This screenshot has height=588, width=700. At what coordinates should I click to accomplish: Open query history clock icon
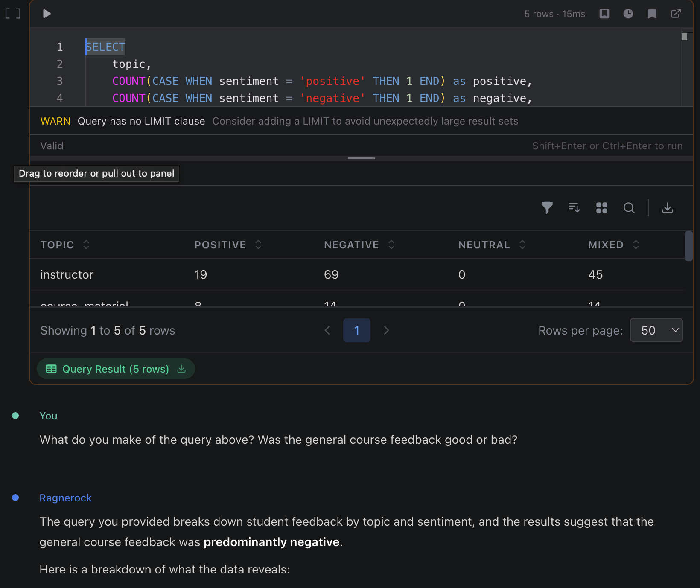click(x=628, y=14)
